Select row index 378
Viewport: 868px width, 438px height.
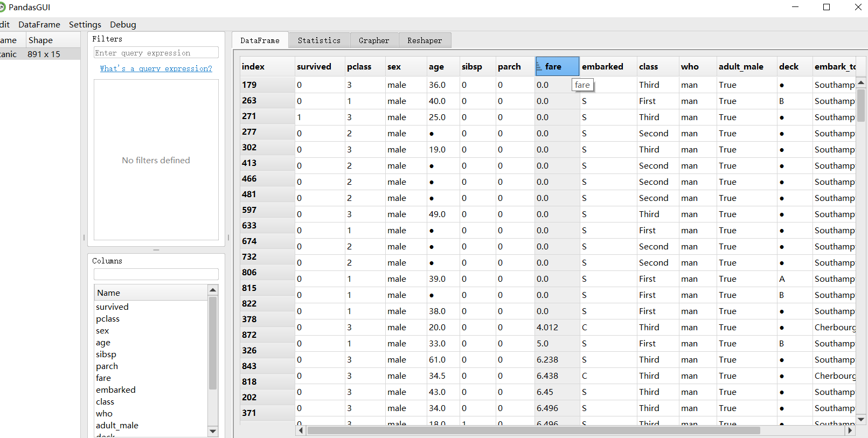[267, 319]
